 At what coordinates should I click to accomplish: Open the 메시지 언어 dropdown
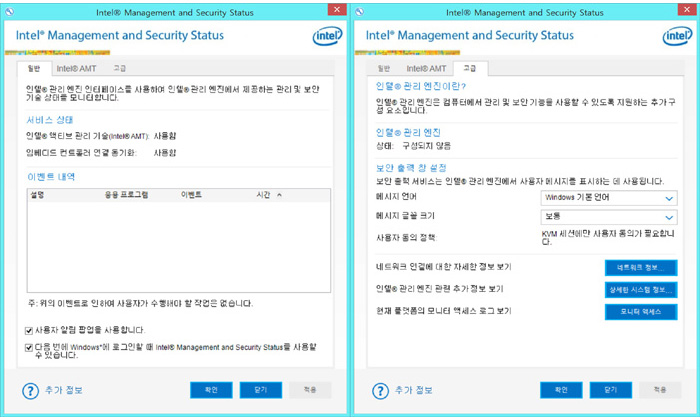tap(609, 198)
